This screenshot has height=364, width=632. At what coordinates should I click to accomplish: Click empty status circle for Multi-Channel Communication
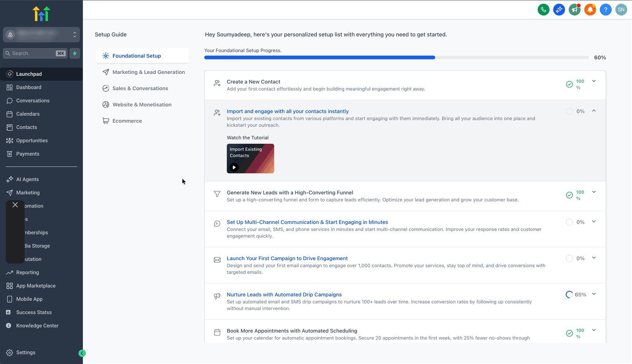pos(569,222)
